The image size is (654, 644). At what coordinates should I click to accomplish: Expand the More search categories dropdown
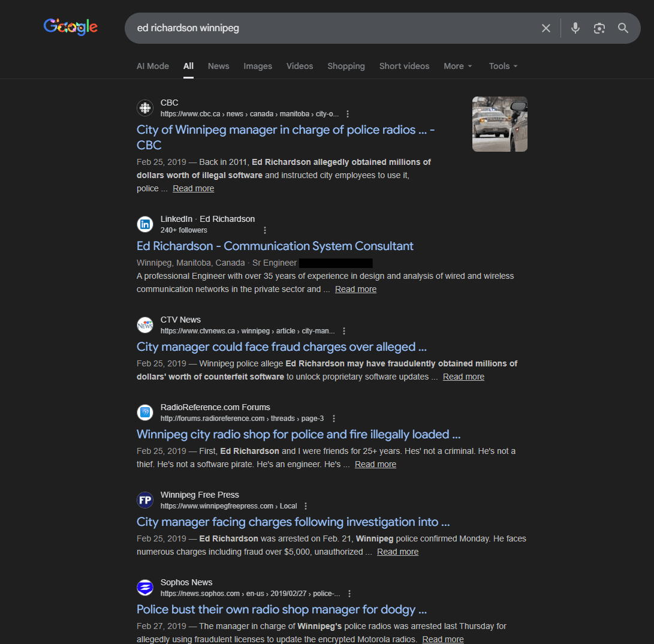pyautogui.click(x=457, y=66)
